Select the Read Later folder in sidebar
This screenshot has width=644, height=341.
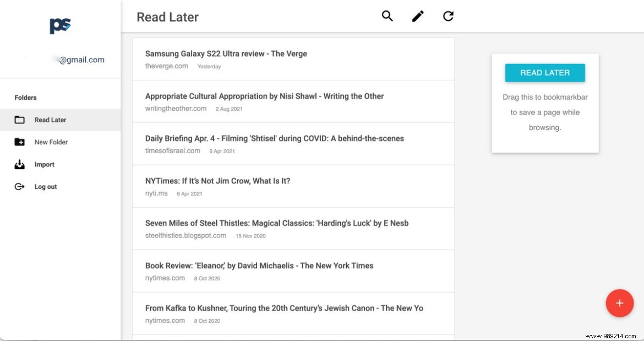[x=50, y=119]
